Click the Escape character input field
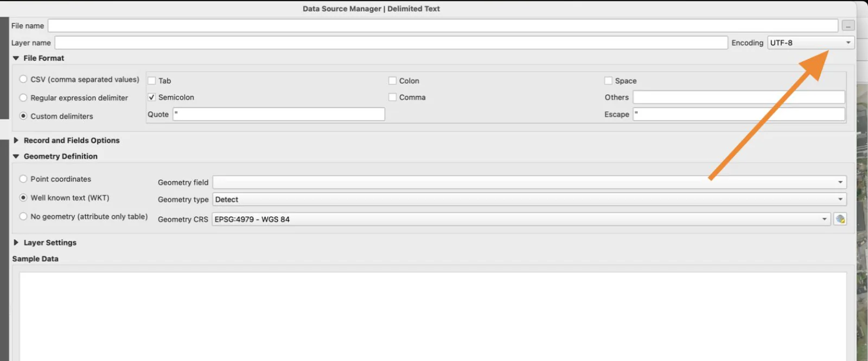The width and height of the screenshot is (868, 361). tap(739, 114)
